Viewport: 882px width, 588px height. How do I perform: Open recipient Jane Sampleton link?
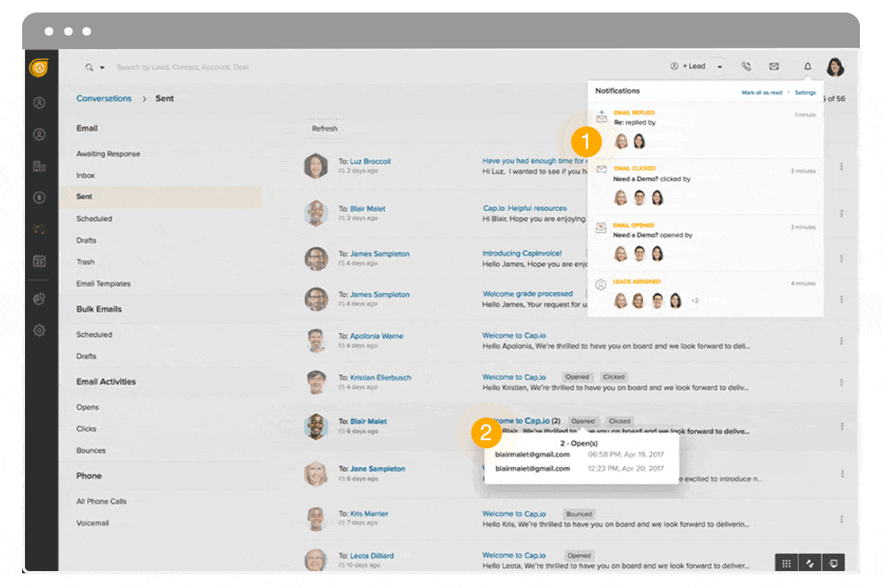tap(378, 468)
